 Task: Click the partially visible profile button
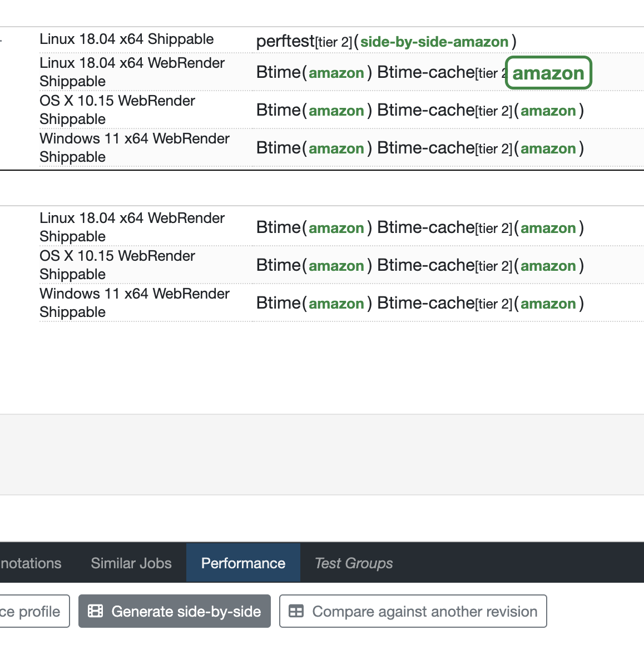pos(32,611)
